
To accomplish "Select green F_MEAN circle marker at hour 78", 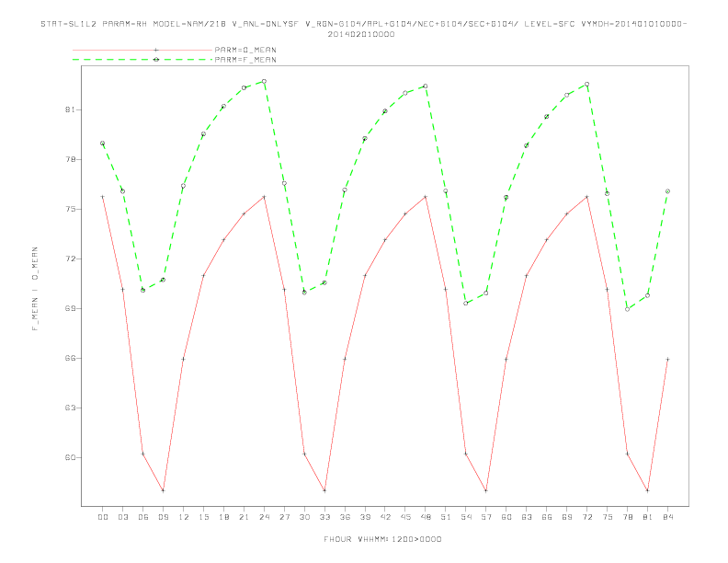I will [x=627, y=309].
